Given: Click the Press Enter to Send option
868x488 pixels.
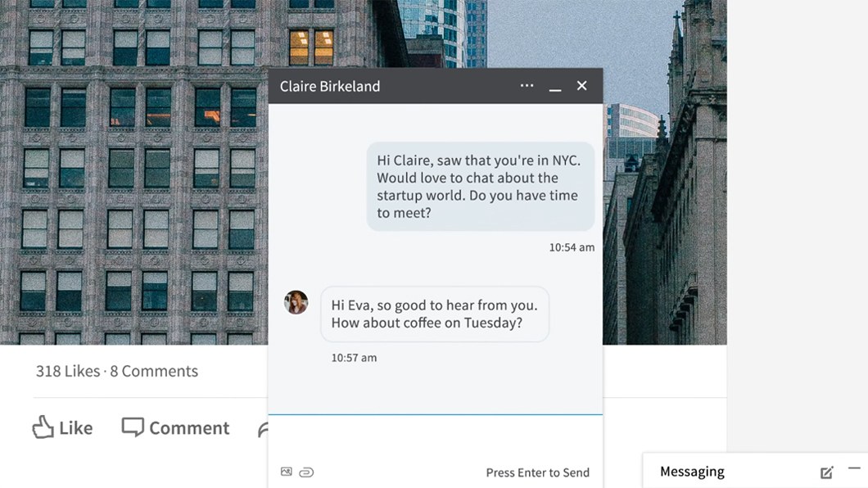Looking at the screenshot, I should (537, 472).
